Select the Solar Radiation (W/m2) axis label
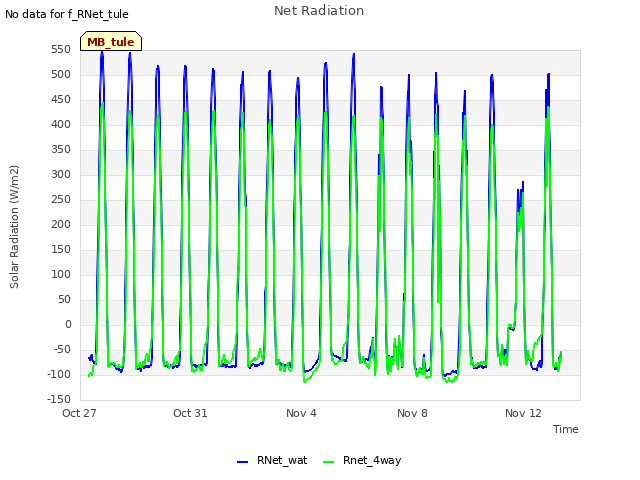The image size is (640, 480). [14, 227]
